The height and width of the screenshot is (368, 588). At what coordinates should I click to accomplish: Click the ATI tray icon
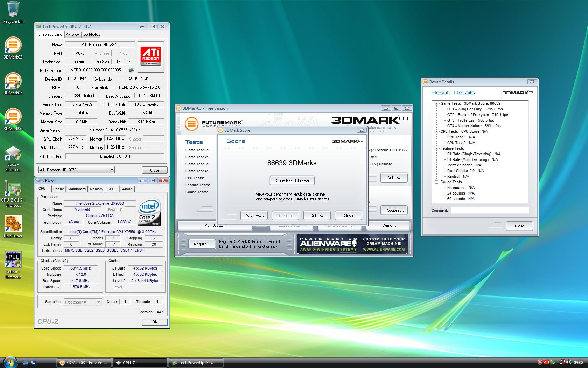546,362
